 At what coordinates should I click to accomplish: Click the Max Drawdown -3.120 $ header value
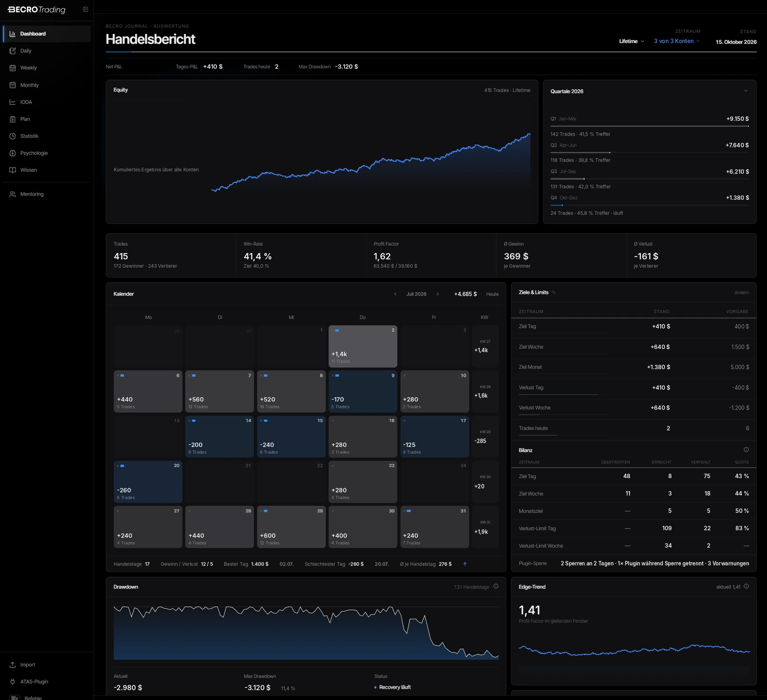[347, 67]
